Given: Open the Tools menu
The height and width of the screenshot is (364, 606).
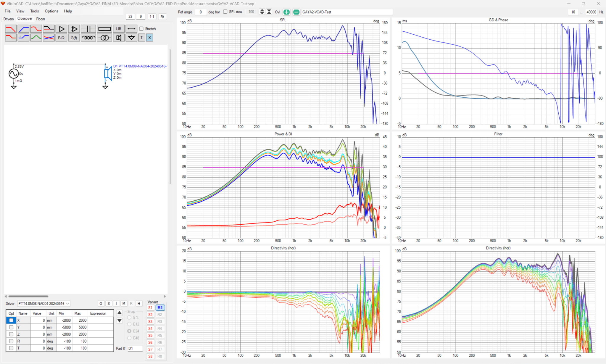Looking at the screenshot, I should 34,11.
